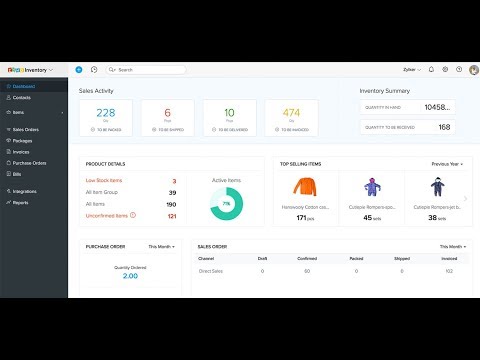480x360 pixels.
Task: Click the 45 sets sold figure
Action: [x=372, y=218]
